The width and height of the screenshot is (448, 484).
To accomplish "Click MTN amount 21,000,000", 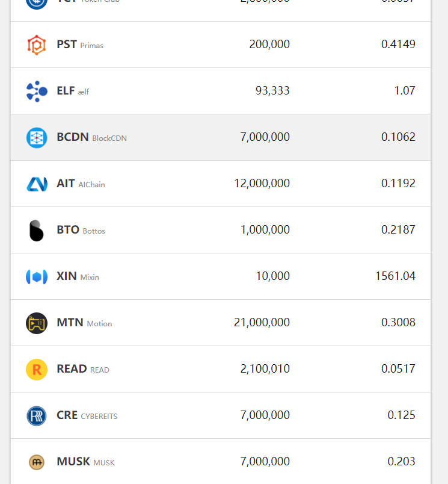I will (262, 323).
